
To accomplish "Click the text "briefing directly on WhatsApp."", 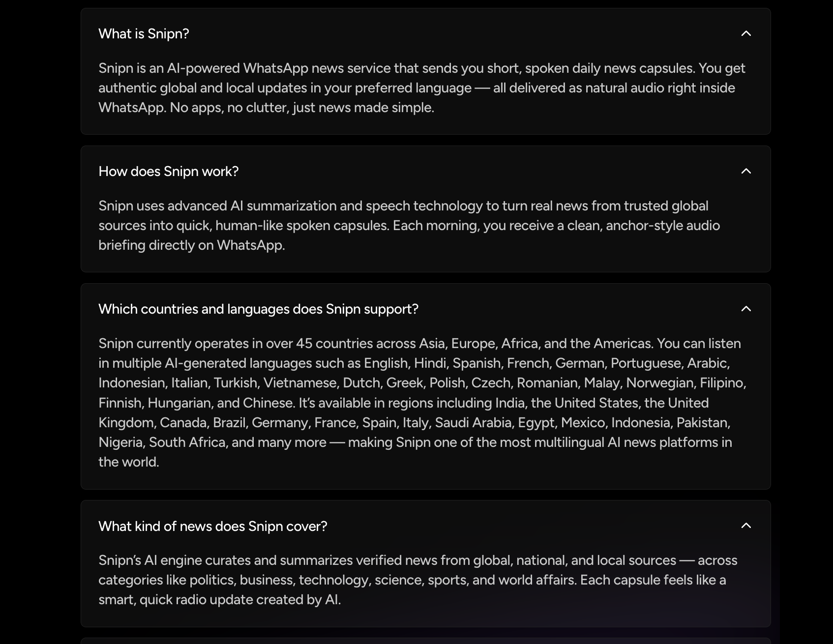I will [x=192, y=245].
